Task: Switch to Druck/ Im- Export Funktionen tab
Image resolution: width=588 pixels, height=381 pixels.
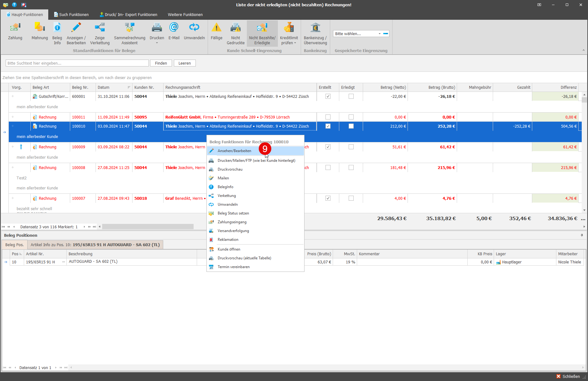Action: (x=128, y=15)
